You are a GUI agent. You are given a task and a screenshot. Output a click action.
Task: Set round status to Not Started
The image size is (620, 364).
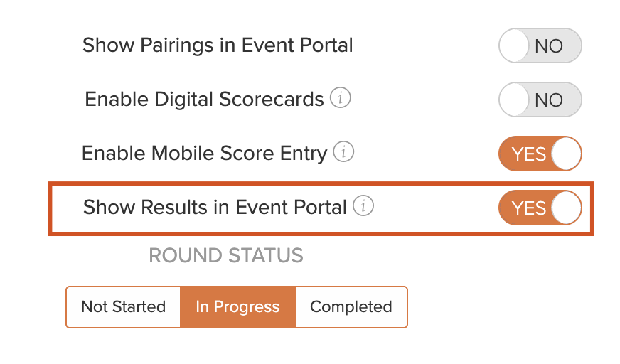(124, 307)
